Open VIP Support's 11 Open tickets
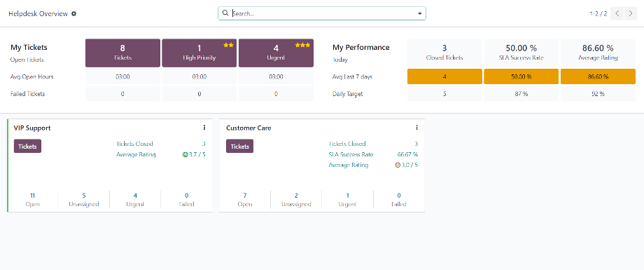 pos(32,200)
